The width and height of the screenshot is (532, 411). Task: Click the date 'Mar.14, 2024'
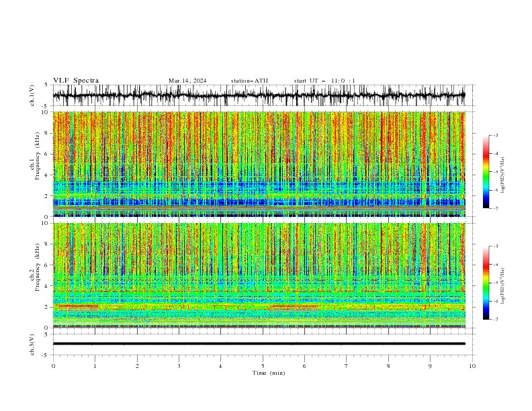[187, 81]
